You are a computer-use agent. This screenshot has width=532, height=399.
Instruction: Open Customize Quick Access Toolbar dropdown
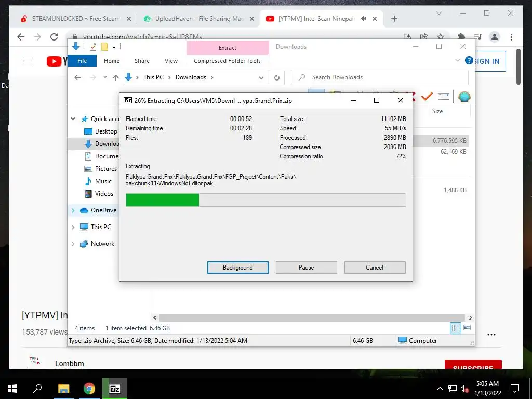pyautogui.click(x=114, y=47)
